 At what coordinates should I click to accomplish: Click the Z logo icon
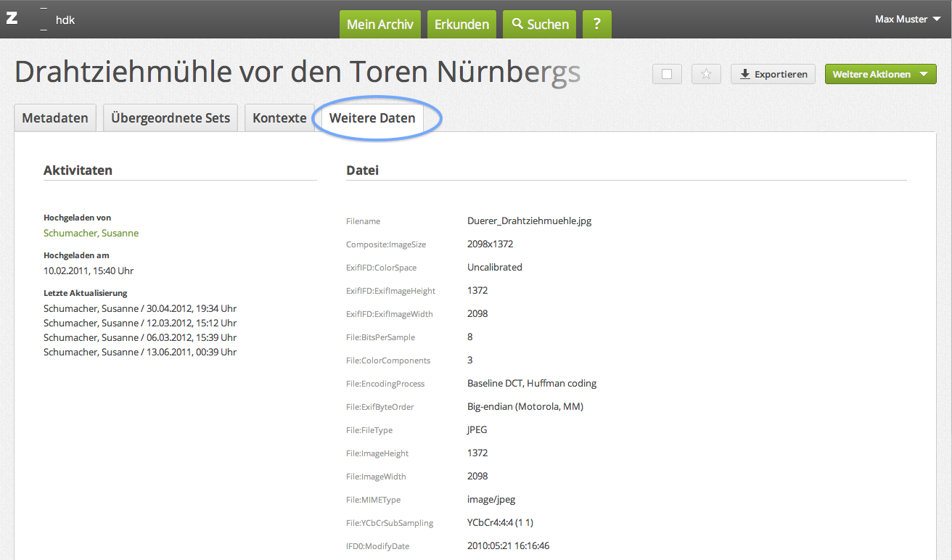click(x=12, y=19)
